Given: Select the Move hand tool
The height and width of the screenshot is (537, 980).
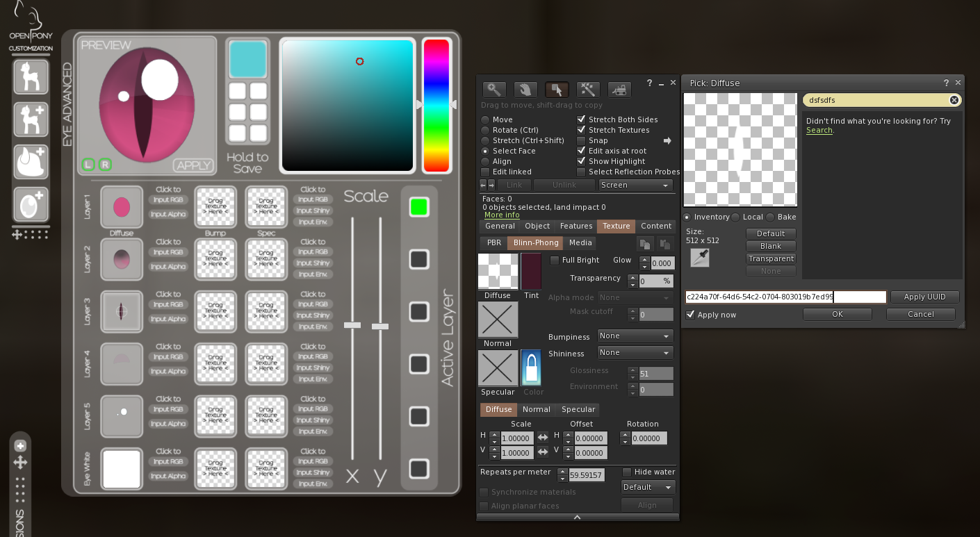Looking at the screenshot, I should [x=525, y=89].
